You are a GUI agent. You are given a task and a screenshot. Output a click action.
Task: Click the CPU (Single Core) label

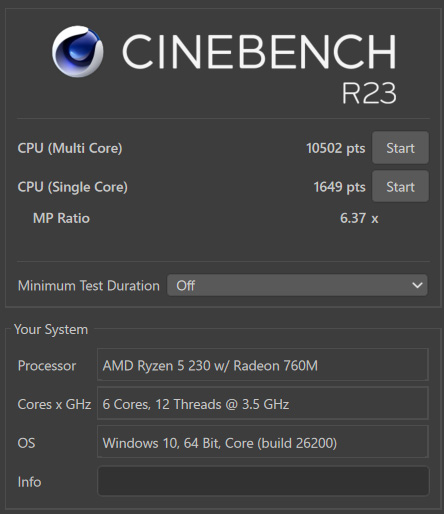point(73,187)
